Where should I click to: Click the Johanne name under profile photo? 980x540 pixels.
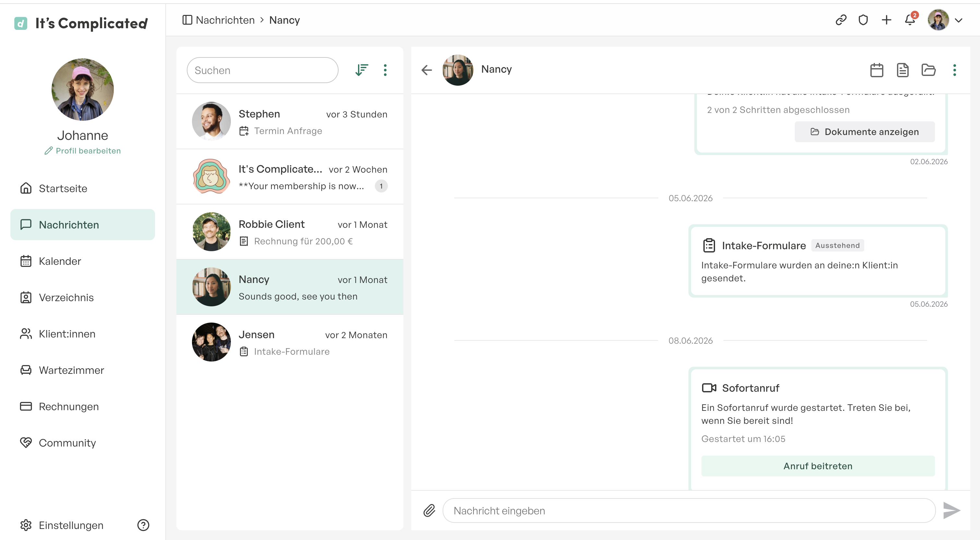(83, 135)
